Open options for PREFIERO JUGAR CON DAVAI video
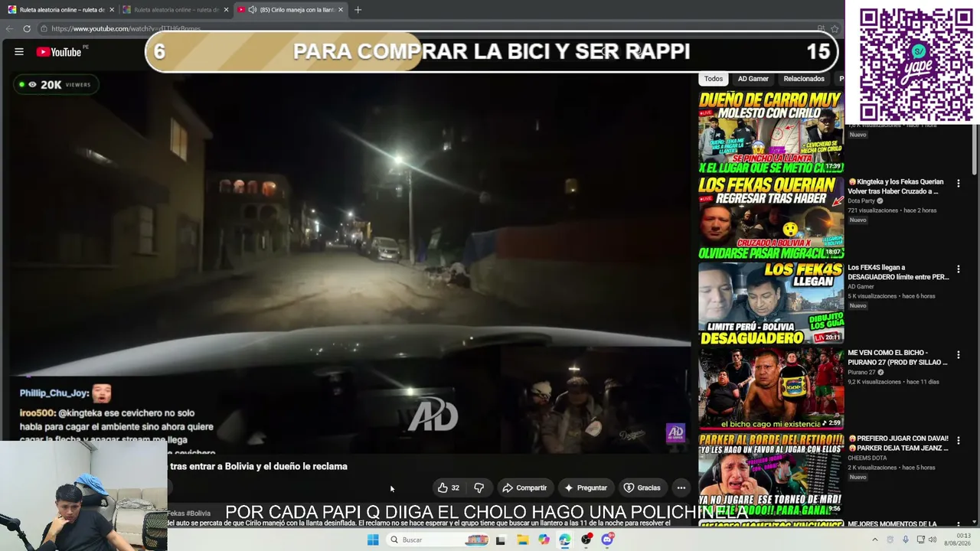 pos(958,441)
